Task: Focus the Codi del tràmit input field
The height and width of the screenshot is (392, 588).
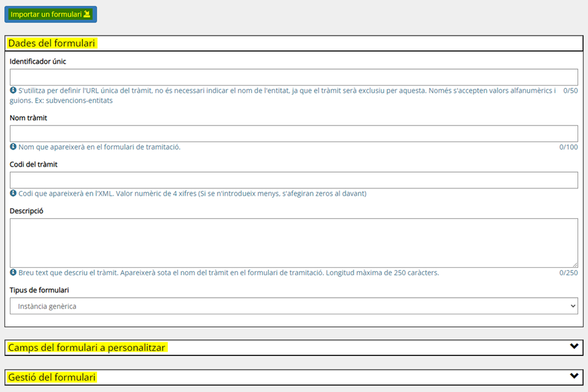Action: (x=293, y=180)
